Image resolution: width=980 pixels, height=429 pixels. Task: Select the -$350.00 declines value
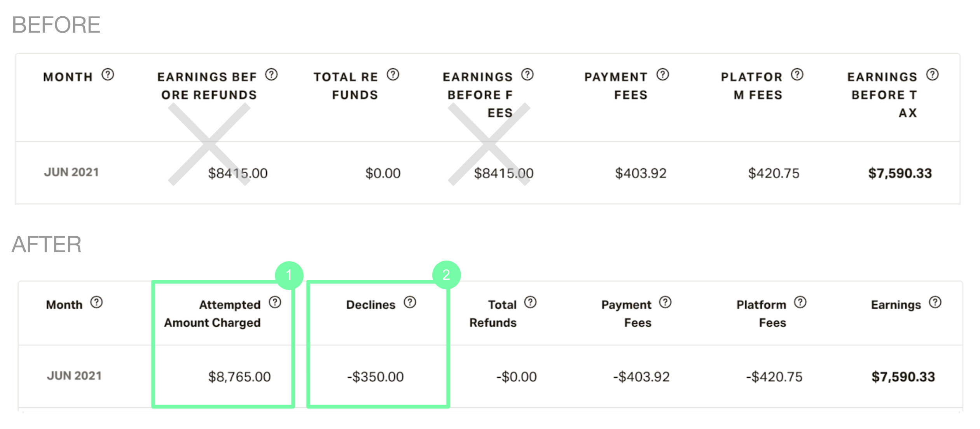[x=376, y=377]
